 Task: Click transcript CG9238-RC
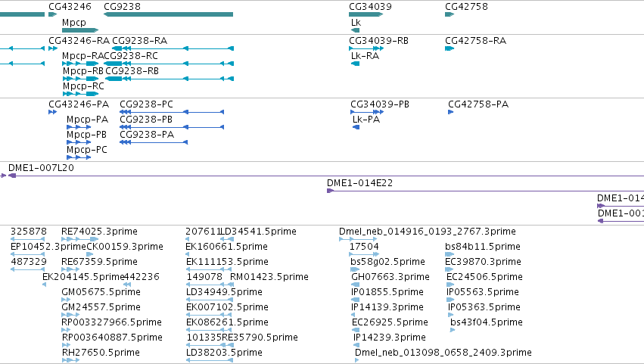pos(131,56)
